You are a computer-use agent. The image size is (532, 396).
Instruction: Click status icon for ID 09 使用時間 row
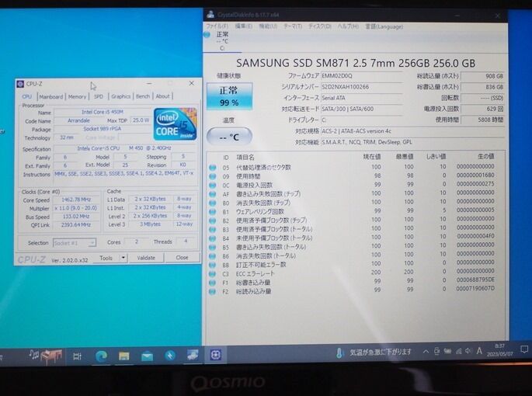tap(212, 176)
